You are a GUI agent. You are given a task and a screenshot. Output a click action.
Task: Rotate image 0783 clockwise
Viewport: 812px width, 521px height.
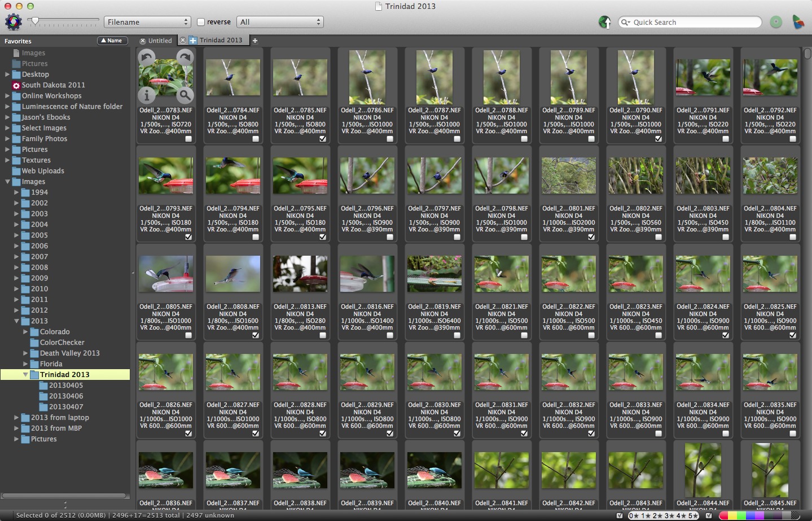[185, 58]
